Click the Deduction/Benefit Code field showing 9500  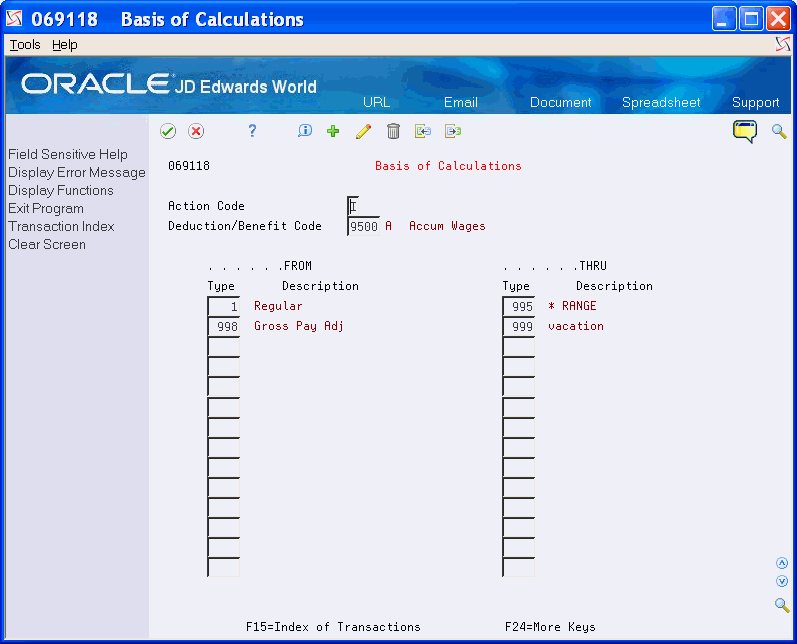pos(363,226)
